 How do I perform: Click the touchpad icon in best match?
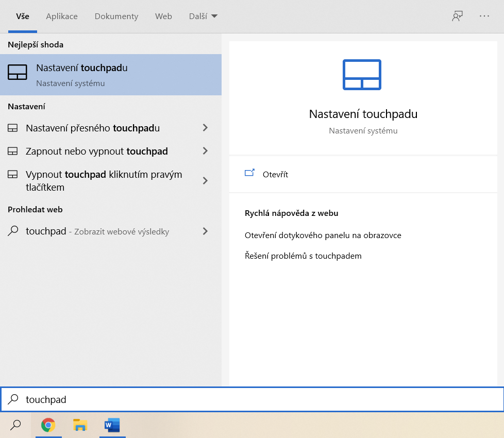coord(18,72)
